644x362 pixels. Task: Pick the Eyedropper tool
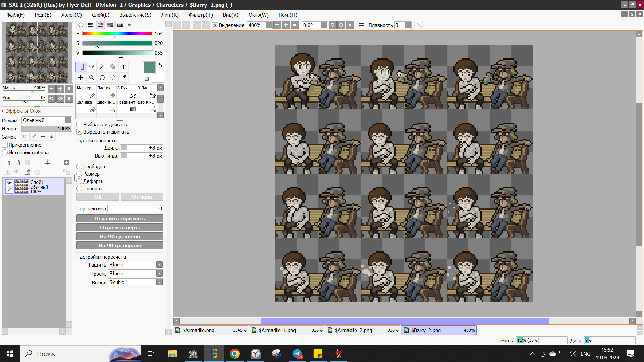pyautogui.click(x=123, y=78)
